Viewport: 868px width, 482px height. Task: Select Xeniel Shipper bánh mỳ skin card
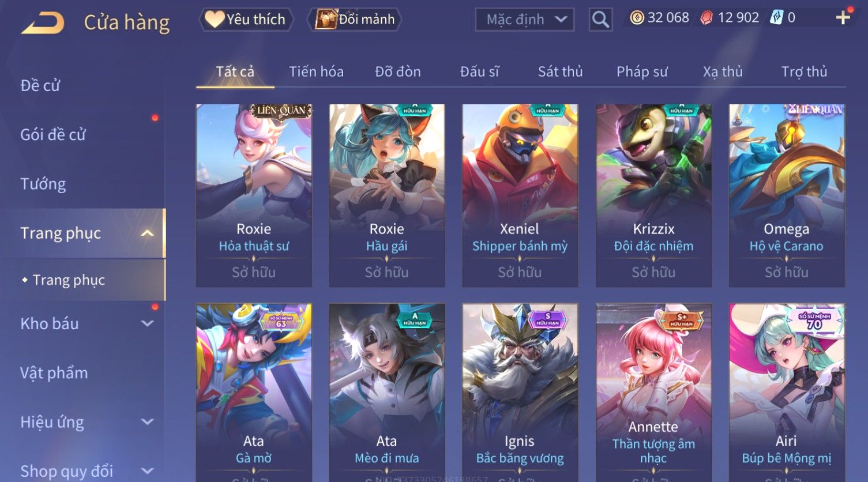pos(520,195)
